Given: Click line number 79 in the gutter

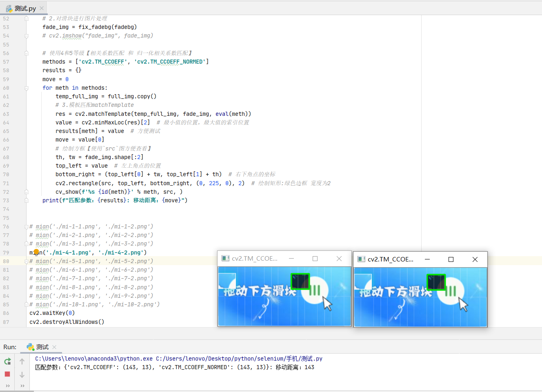Looking at the screenshot, I should click(6, 252).
